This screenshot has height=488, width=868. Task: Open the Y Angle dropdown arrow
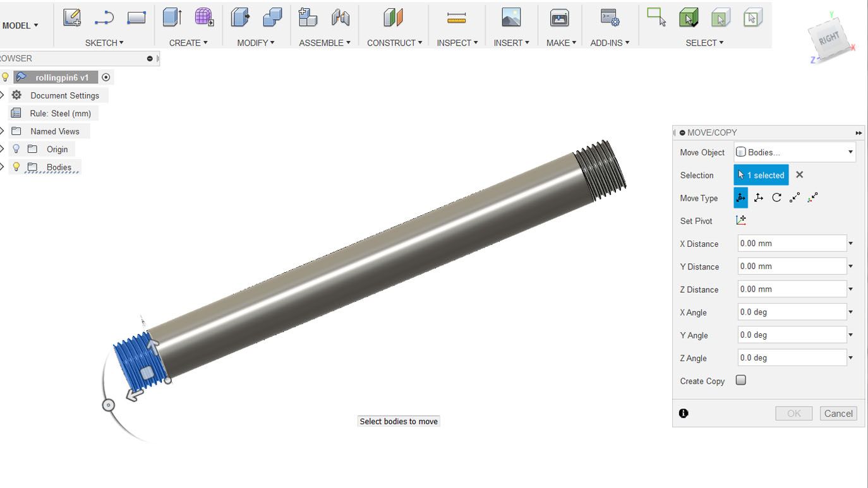(851, 335)
